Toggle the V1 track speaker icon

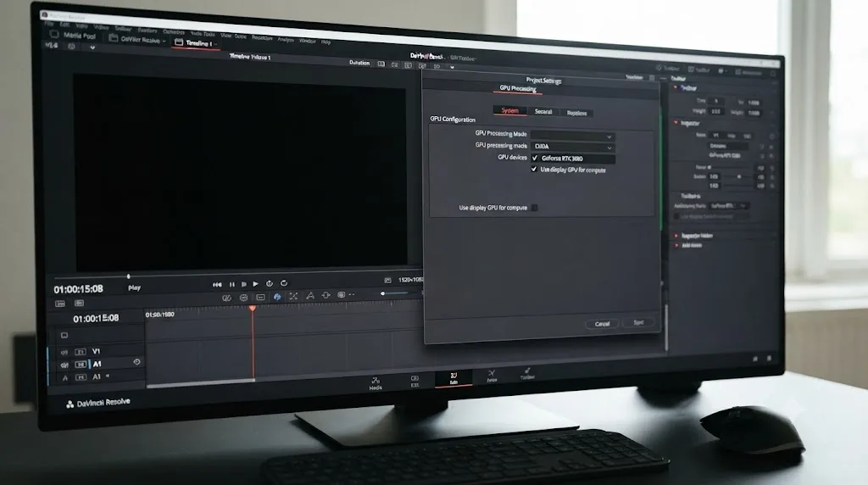click(x=64, y=352)
